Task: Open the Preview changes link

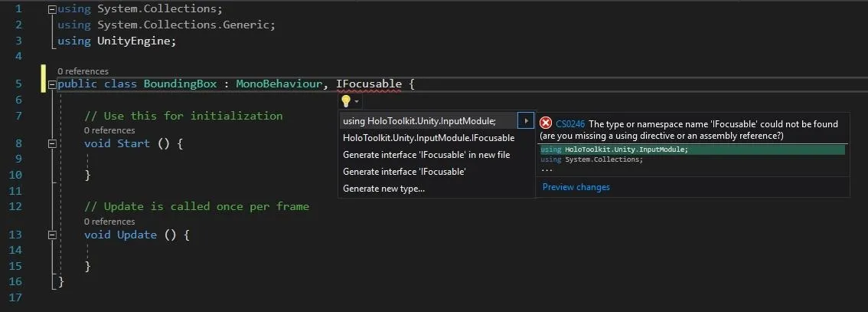Action: pyautogui.click(x=576, y=187)
